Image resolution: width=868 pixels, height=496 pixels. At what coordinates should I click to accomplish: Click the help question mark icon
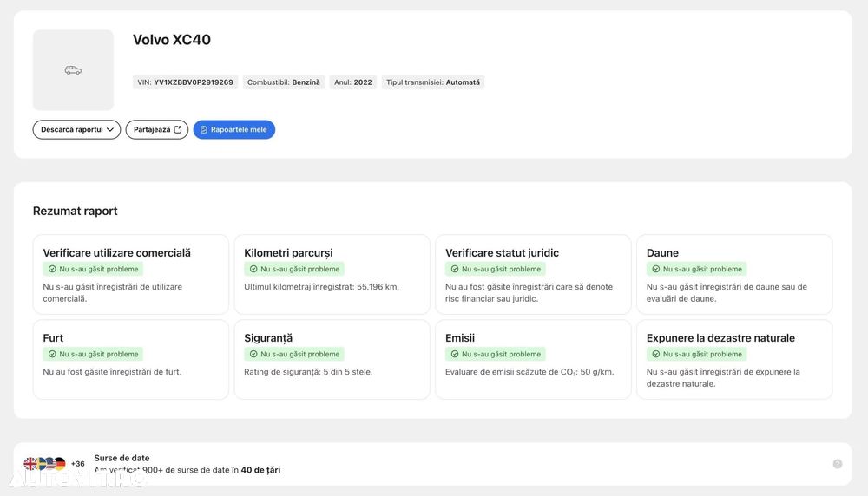click(838, 464)
